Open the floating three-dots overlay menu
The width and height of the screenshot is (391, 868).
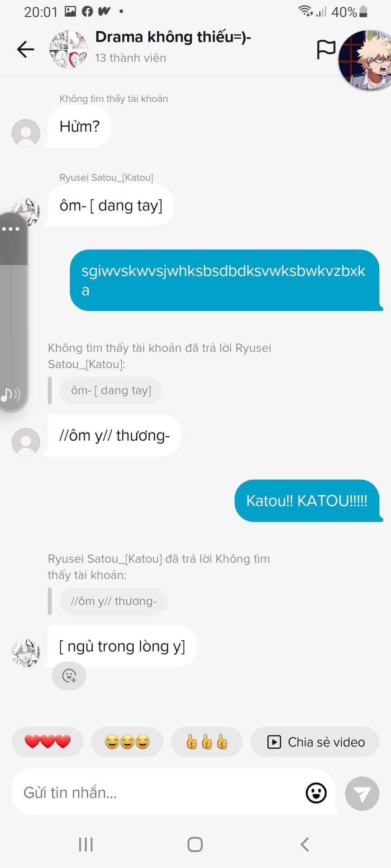pyautogui.click(x=11, y=229)
